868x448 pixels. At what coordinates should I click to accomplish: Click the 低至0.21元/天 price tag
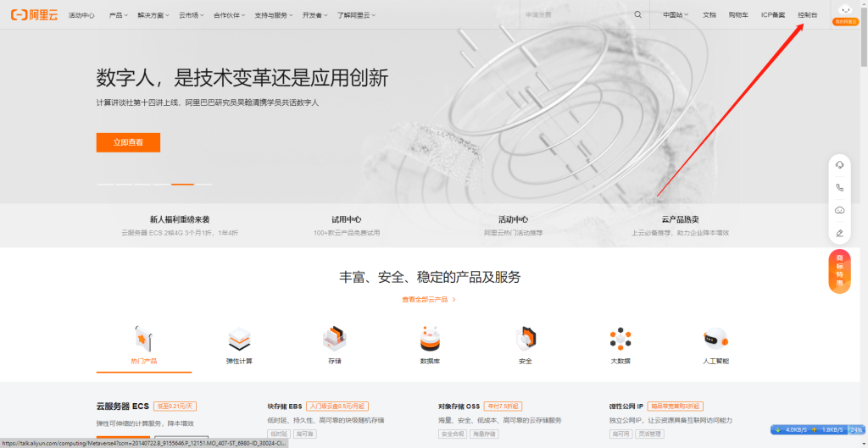click(175, 407)
